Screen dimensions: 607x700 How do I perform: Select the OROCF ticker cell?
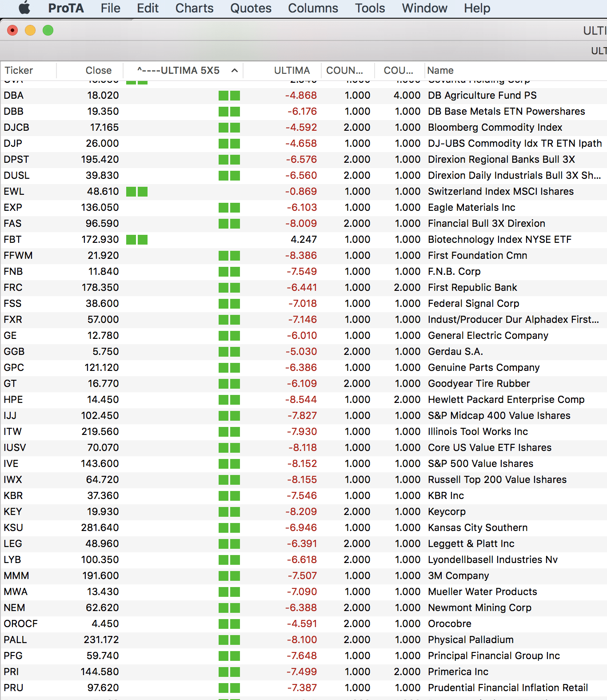[20, 624]
